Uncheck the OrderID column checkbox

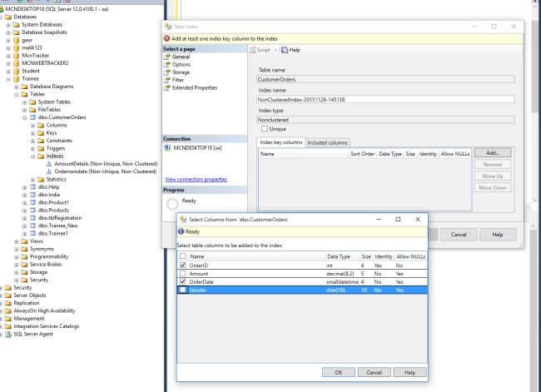183,265
